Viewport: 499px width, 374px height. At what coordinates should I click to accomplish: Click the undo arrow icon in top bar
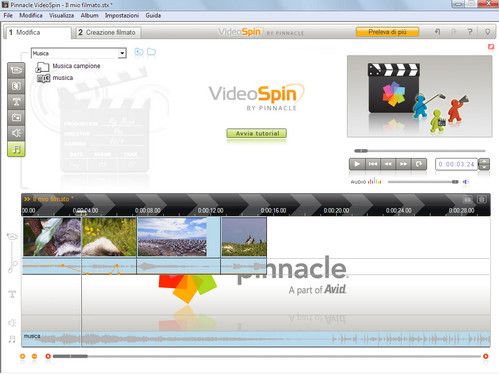pyautogui.click(x=437, y=32)
